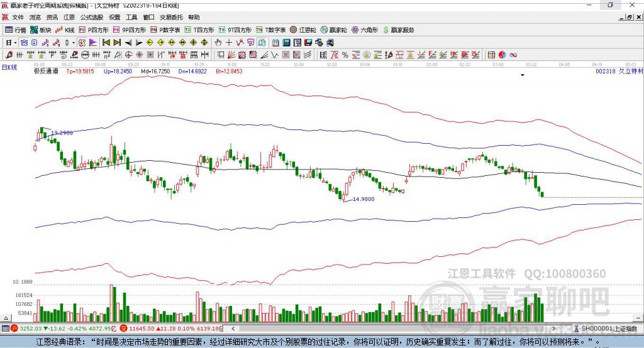
Task: Toggle the highlighted 线 line icon
Action: [x=262, y=42]
